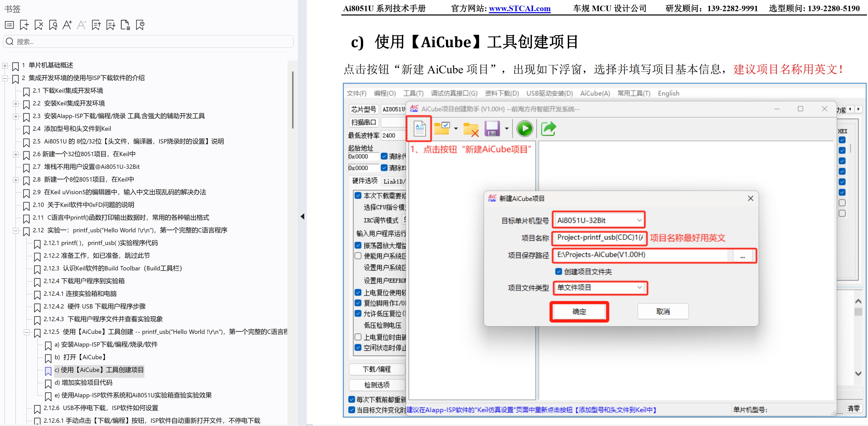Click the 搜索 bookmark search field
Image resolution: width=868 pixels, height=426 pixels.
tap(148, 41)
